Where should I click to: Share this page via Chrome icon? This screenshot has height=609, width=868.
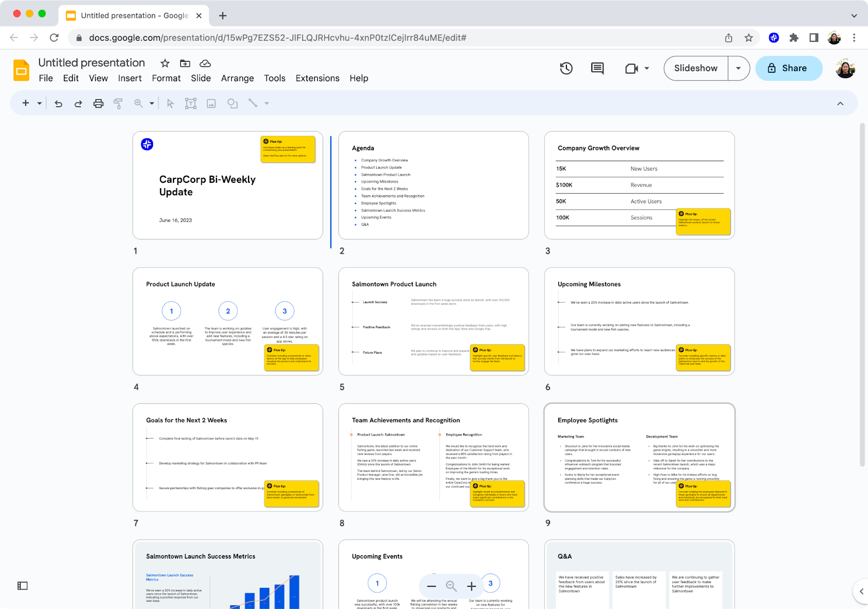click(x=729, y=37)
